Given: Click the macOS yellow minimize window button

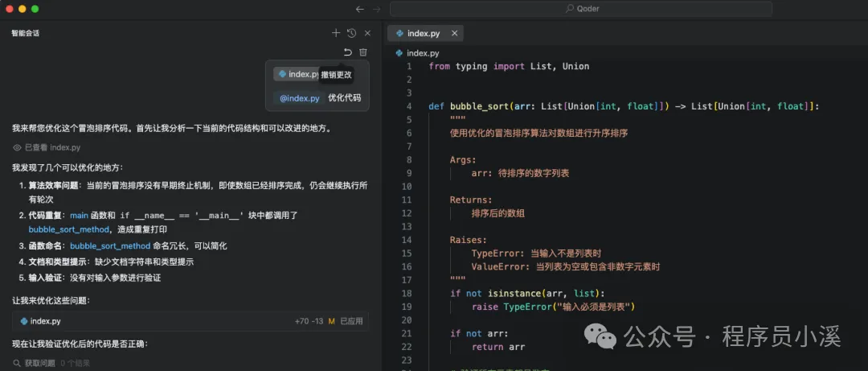Looking at the screenshot, I should coord(23,9).
